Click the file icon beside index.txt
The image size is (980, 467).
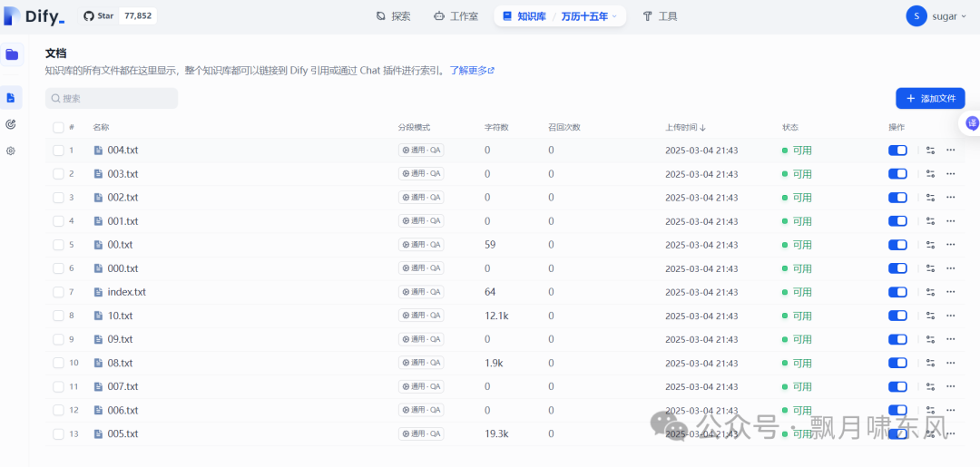point(97,292)
